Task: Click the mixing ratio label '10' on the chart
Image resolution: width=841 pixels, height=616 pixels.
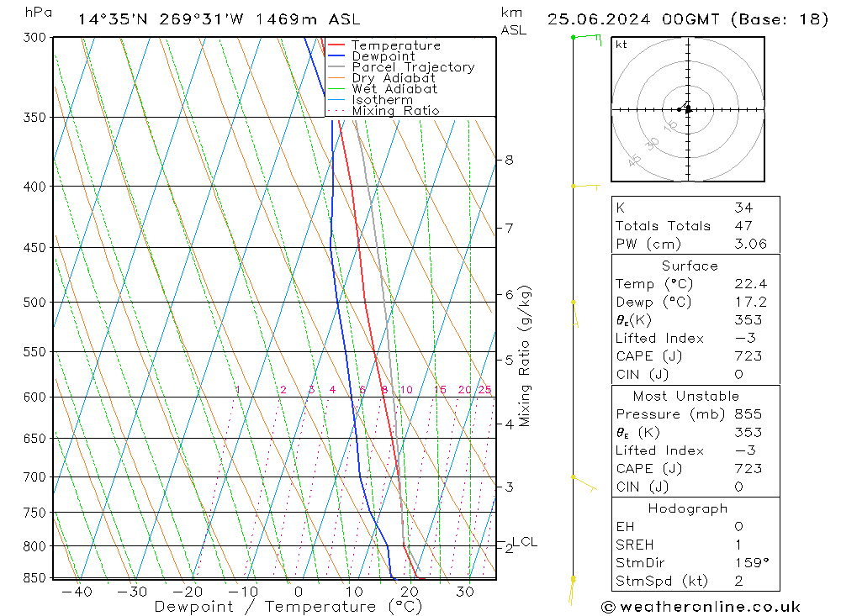Action: coord(406,390)
